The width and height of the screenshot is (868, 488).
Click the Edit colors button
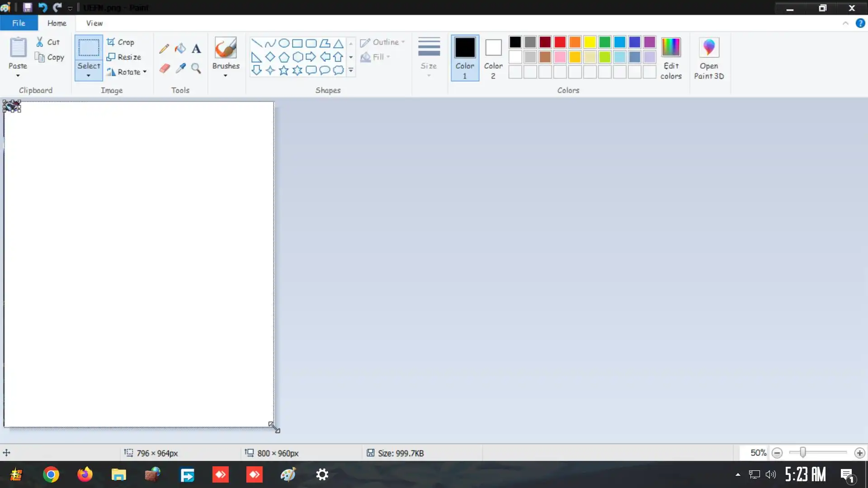tap(671, 58)
